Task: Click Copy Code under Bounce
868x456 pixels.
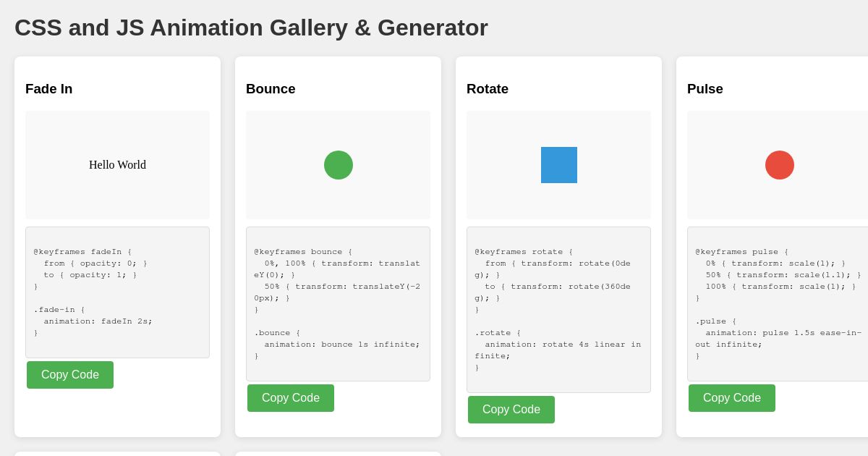Action: tap(291, 398)
